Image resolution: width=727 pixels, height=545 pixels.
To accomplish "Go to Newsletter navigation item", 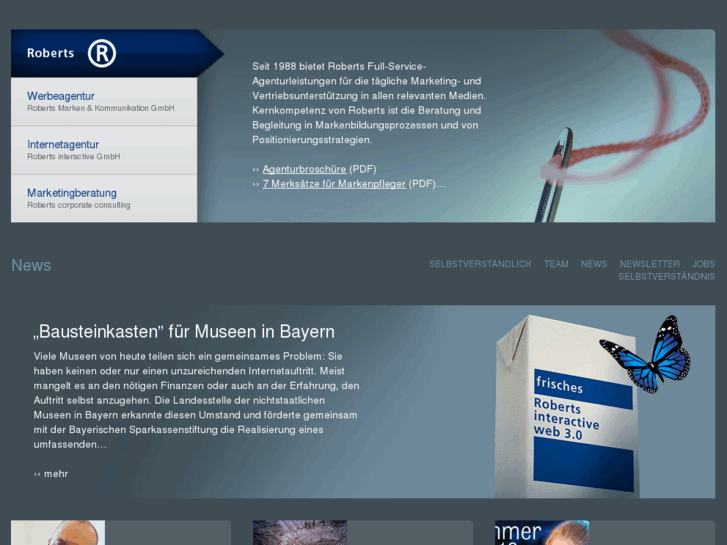I will (650, 264).
